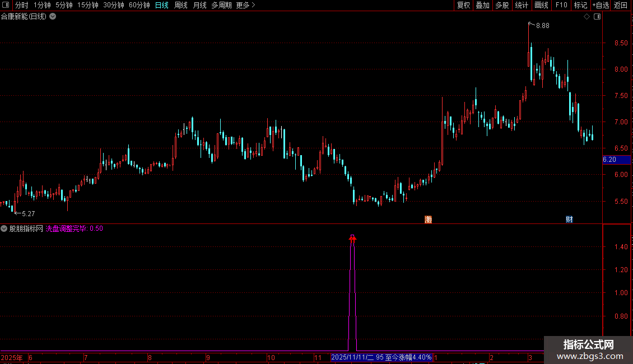Click the 统计 statistics button
The width and height of the screenshot is (633, 364).
pos(521,5)
